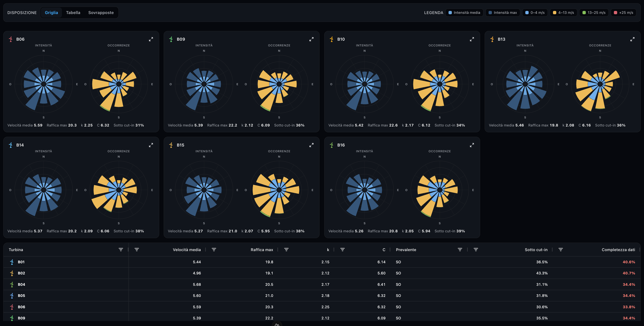Switch layout to Griglia tab
644x326 pixels.
[x=51, y=13]
